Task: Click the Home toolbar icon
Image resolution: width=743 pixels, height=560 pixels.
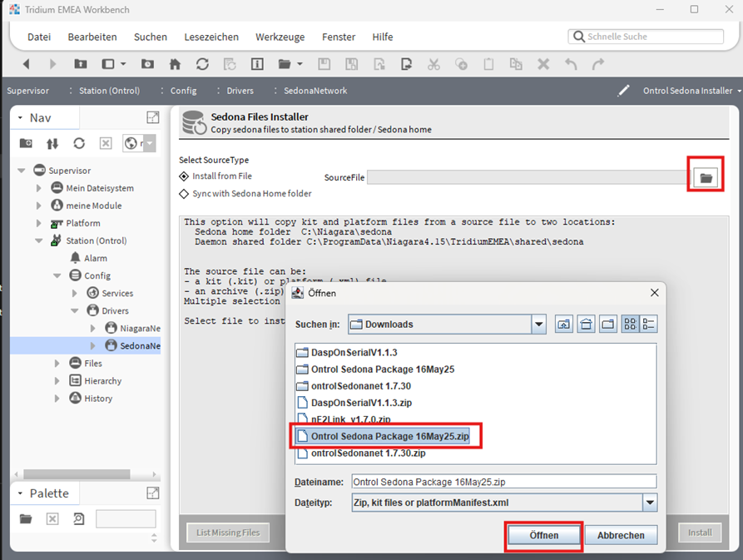Action: click(x=175, y=64)
